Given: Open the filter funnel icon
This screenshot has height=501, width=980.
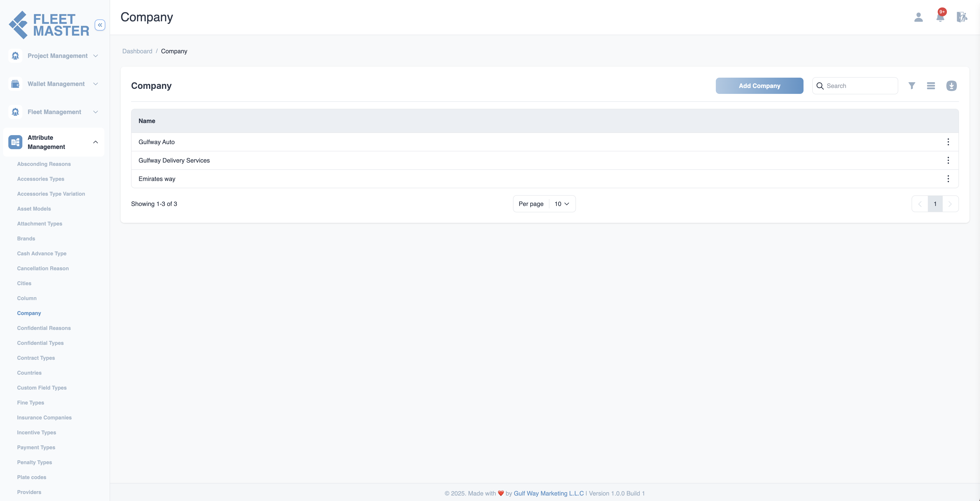Looking at the screenshot, I should coord(912,86).
